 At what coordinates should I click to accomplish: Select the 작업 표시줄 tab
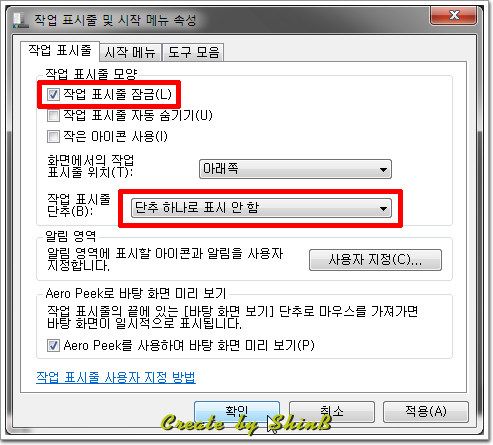(x=60, y=51)
